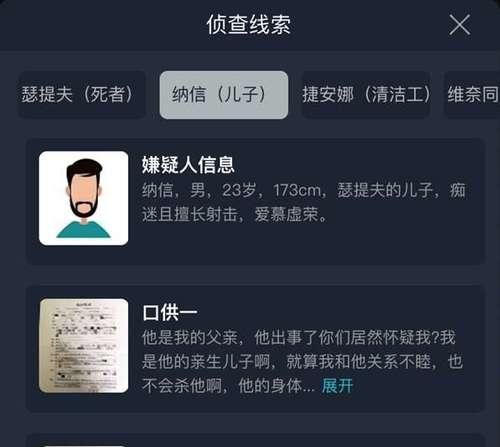Tap the teal shirt on the avatar
The height and width of the screenshot is (447, 500).
pyautogui.click(x=83, y=229)
